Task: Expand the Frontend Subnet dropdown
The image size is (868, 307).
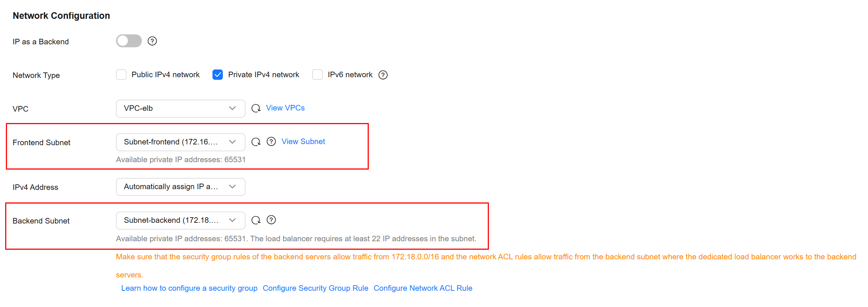Action: click(180, 142)
